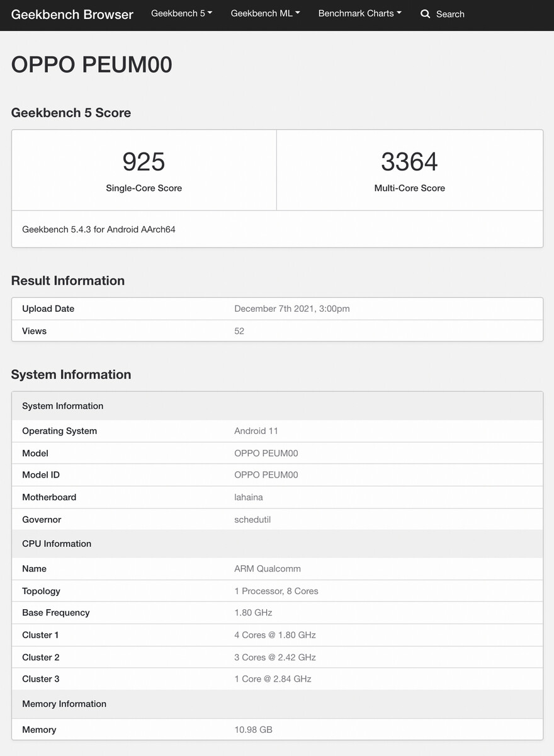
Task: Click the Geekbench 5 Score heading
Action: click(71, 113)
